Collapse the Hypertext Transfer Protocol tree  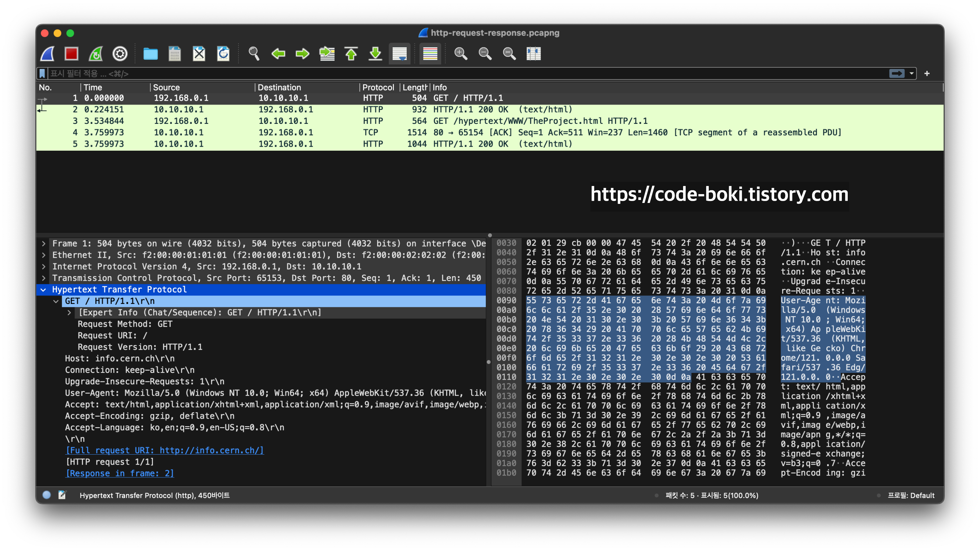coord(43,290)
